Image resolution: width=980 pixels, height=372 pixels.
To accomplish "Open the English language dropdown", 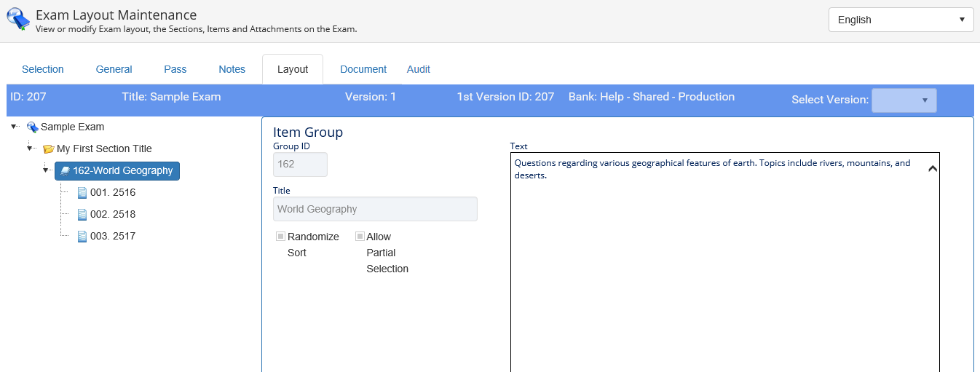I will click(901, 20).
